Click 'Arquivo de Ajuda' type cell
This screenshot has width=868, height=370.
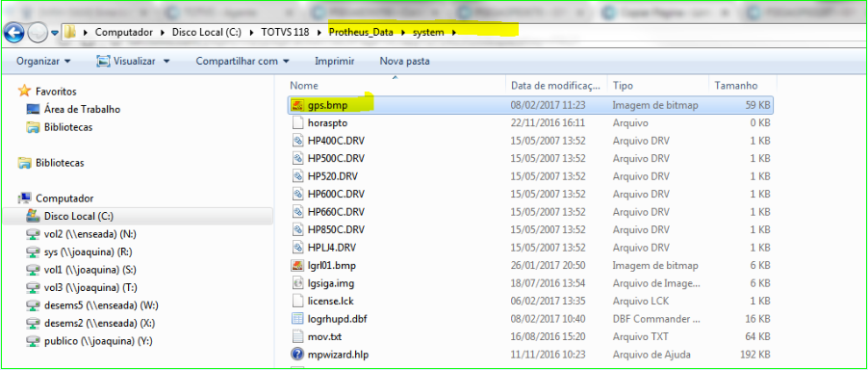651,354
